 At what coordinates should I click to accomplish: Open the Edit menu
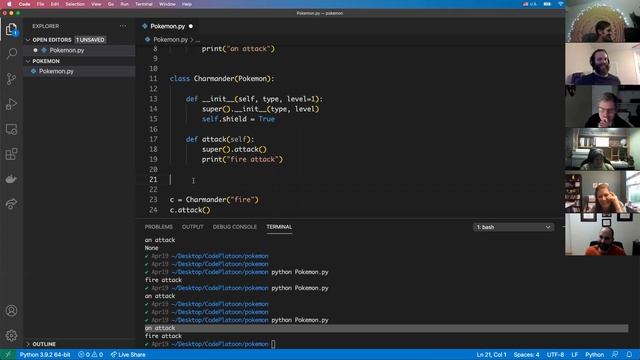coord(55,4)
